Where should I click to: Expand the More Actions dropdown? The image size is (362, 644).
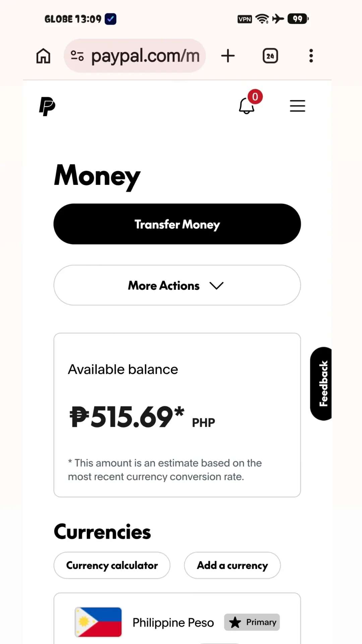177,285
